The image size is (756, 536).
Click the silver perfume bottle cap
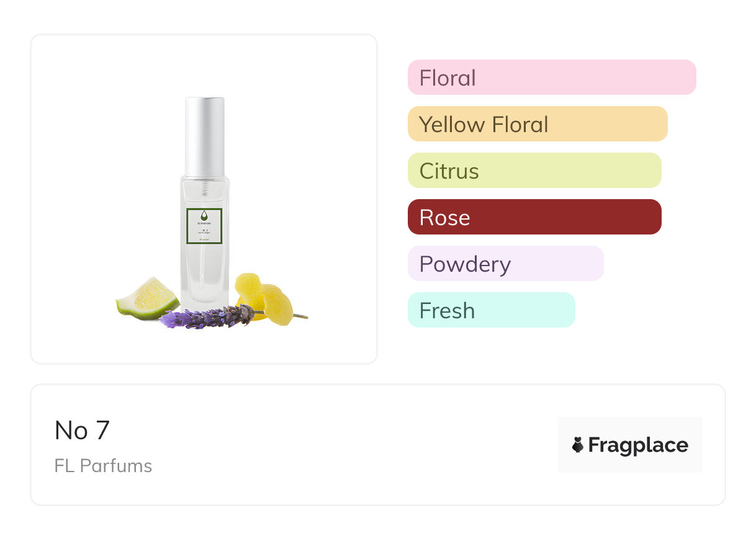205,136
